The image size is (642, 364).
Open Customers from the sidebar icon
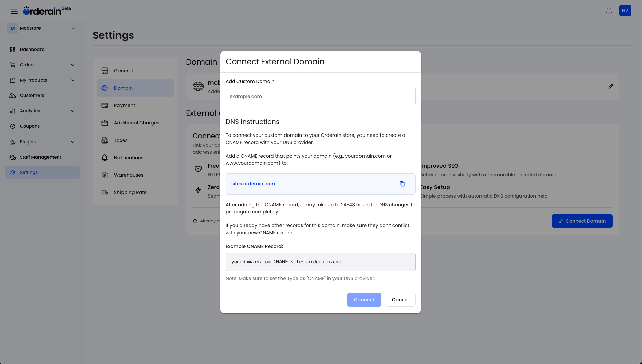[12, 95]
